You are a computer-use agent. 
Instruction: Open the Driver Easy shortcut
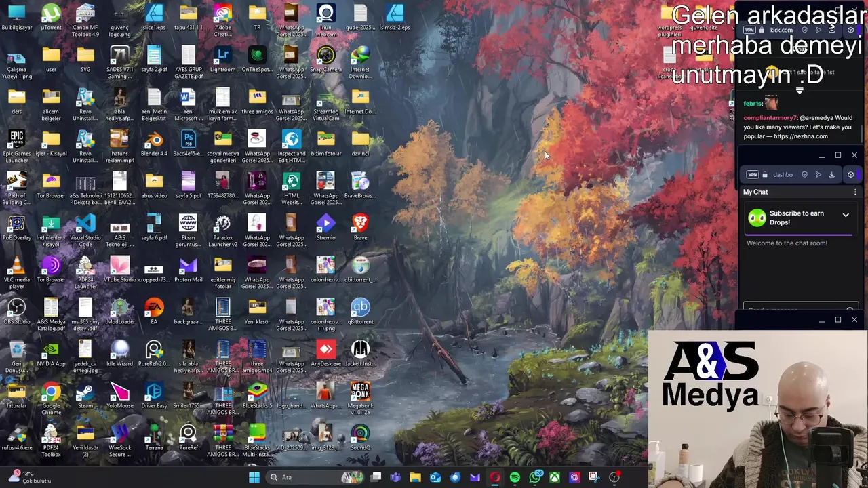(x=154, y=396)
